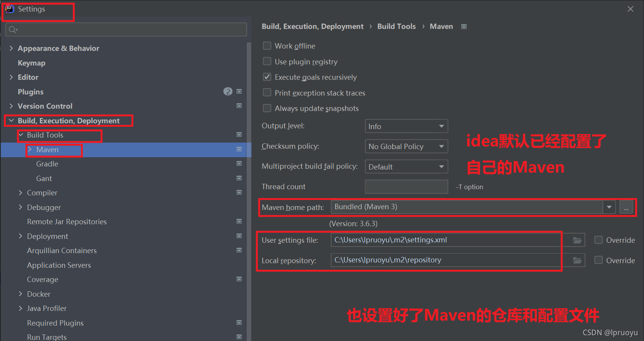The height and width of the screenshot is (341, 644).
Task: Check Override for Local repository
Action: point(599,260)
